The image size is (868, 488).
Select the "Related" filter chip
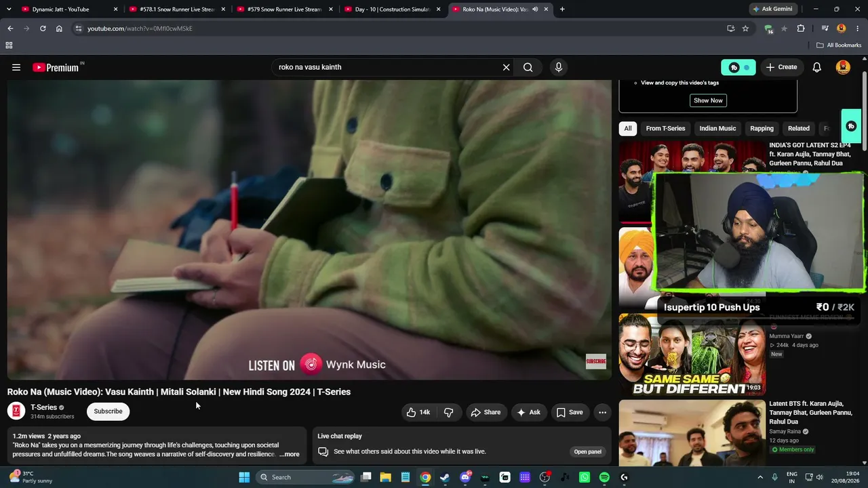coord(799,128)
